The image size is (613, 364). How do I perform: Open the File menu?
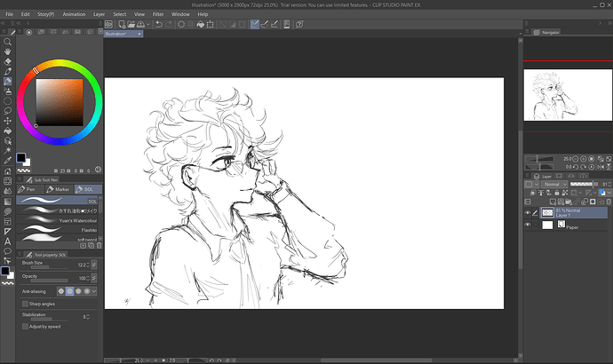click(x=10, y=14)
